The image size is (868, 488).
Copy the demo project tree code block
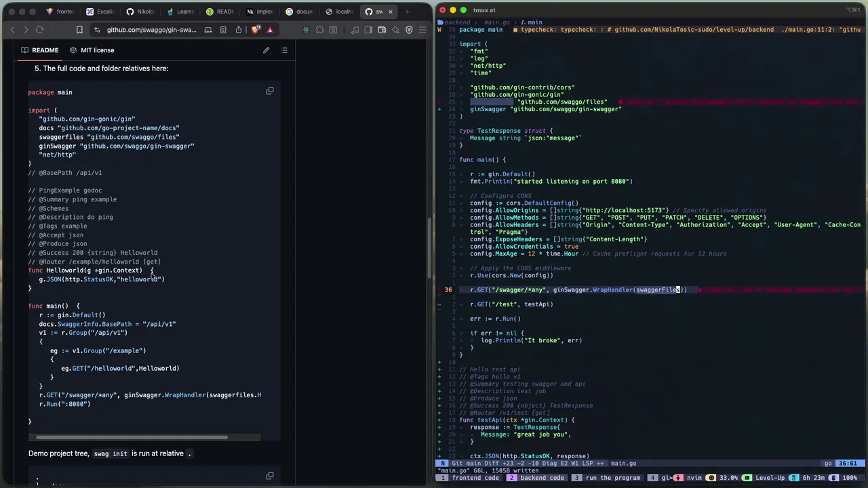[x=270, y=476]
